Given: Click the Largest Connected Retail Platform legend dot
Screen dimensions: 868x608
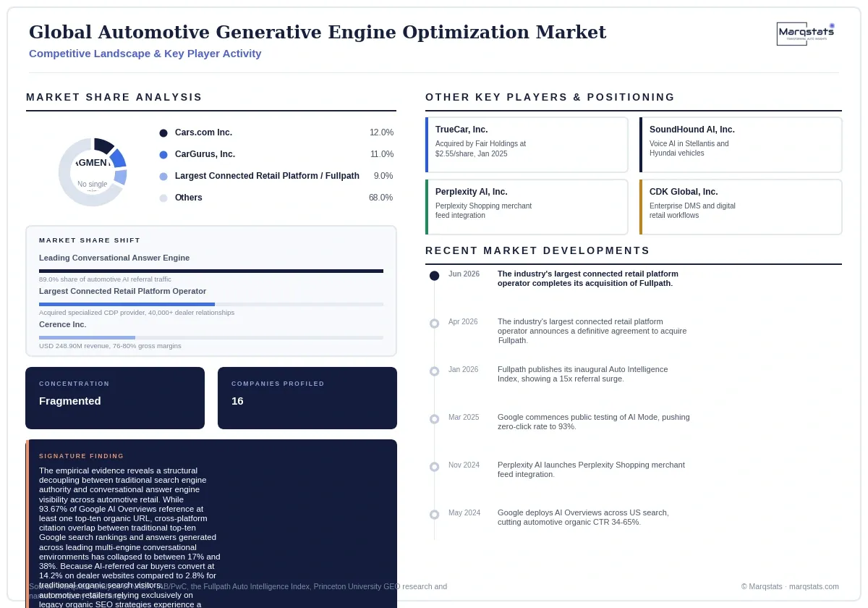Looking at the screenshot, I should tap(163, 177).
